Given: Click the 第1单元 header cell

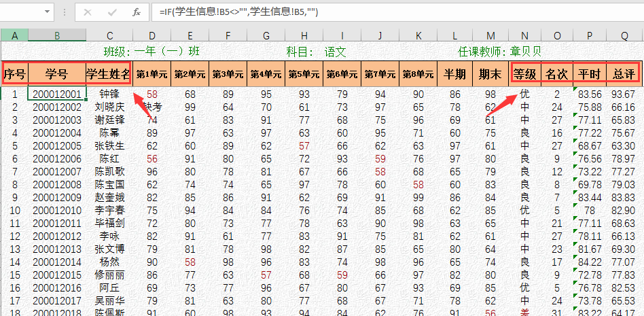Looking at the screenshot, I should coord(152,74).
